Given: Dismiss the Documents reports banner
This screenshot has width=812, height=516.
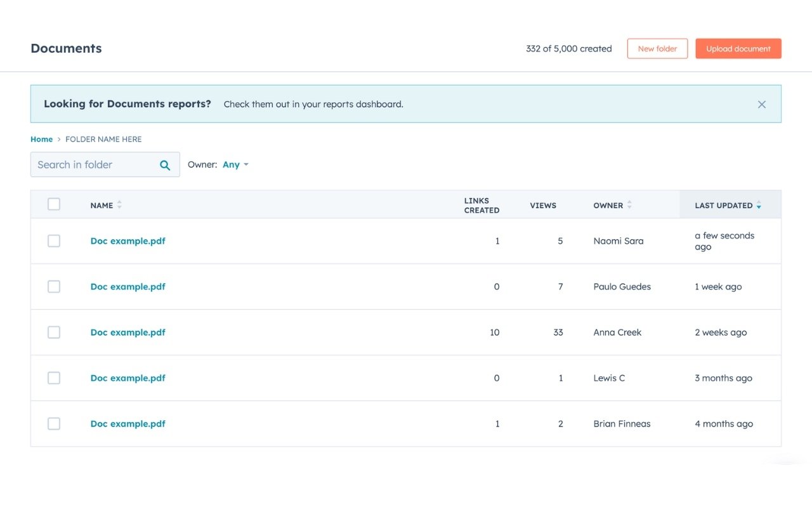Looking at the screenshot, I should point(761,104).
